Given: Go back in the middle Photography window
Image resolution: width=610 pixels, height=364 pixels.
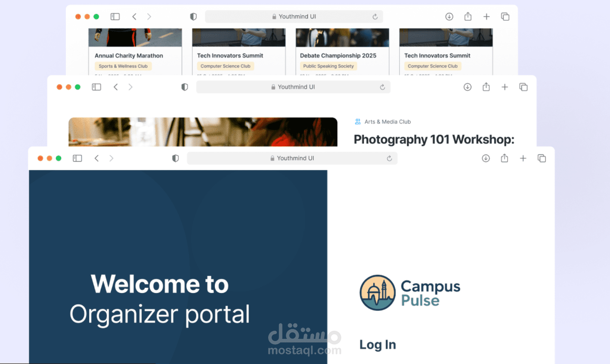Looking at the screenshot, I should 115,87.
